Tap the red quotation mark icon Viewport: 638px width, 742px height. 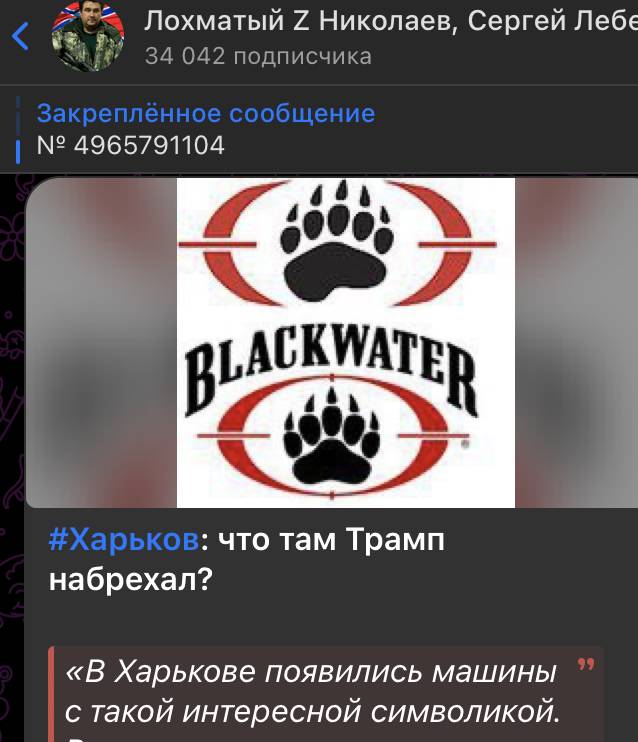click(586, 664)
